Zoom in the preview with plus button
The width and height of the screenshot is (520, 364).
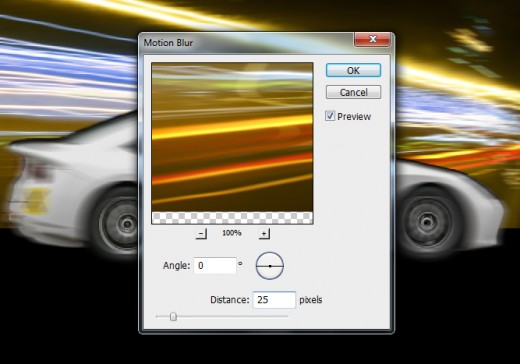pyautogui.click(x=264, y=234)
